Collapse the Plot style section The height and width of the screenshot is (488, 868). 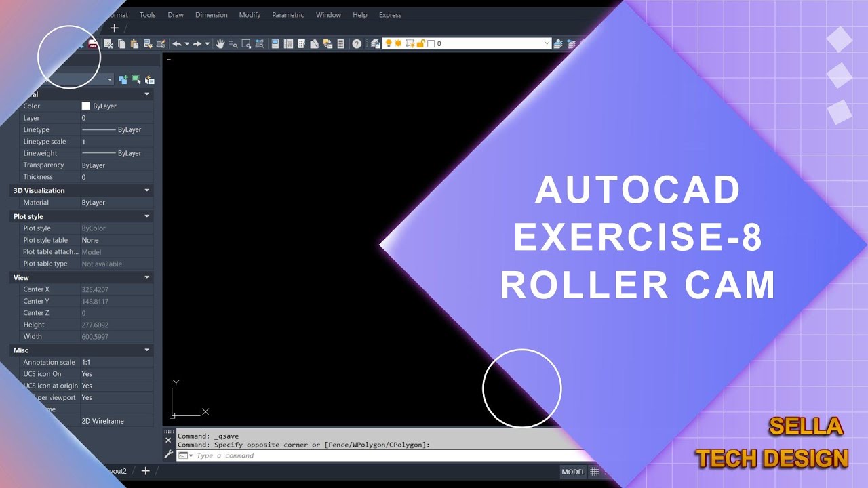(x=146, y=216)
